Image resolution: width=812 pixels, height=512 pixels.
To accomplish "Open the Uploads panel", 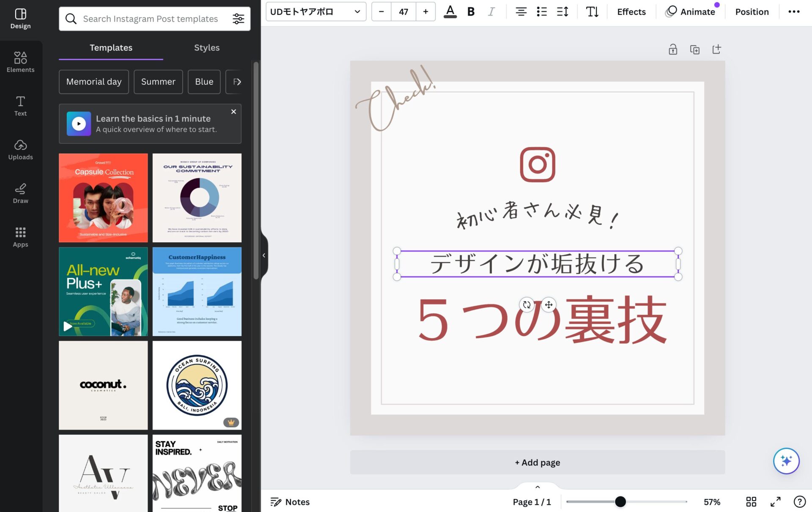I will click(20, 149).
